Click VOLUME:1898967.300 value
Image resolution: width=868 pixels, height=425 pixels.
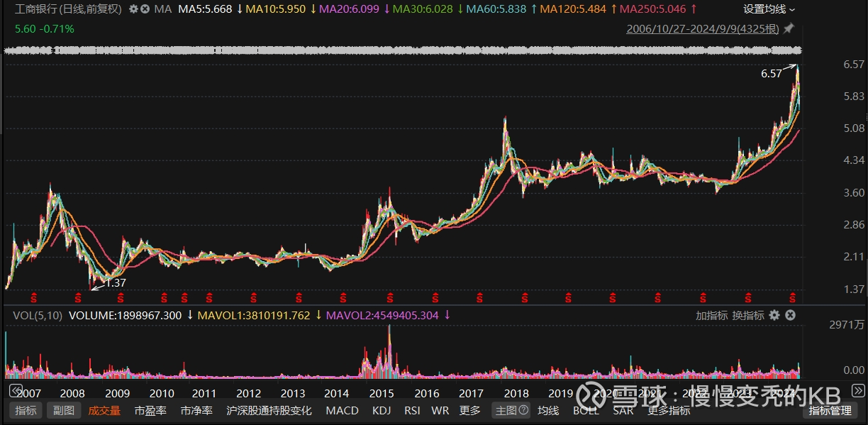125,315
